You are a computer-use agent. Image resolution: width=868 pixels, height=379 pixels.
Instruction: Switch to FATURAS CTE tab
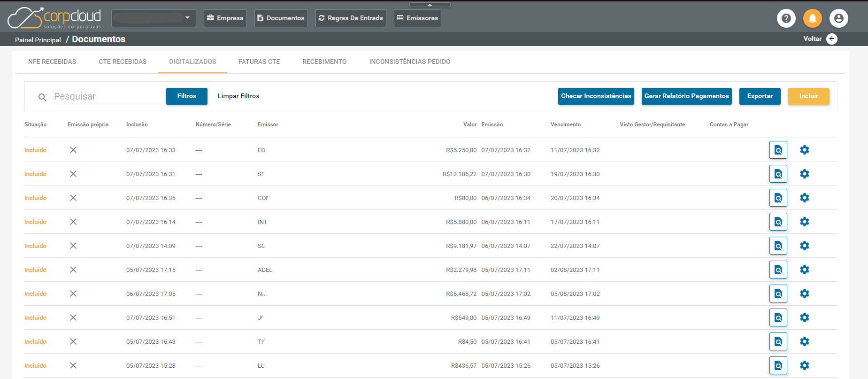[259, 62]
